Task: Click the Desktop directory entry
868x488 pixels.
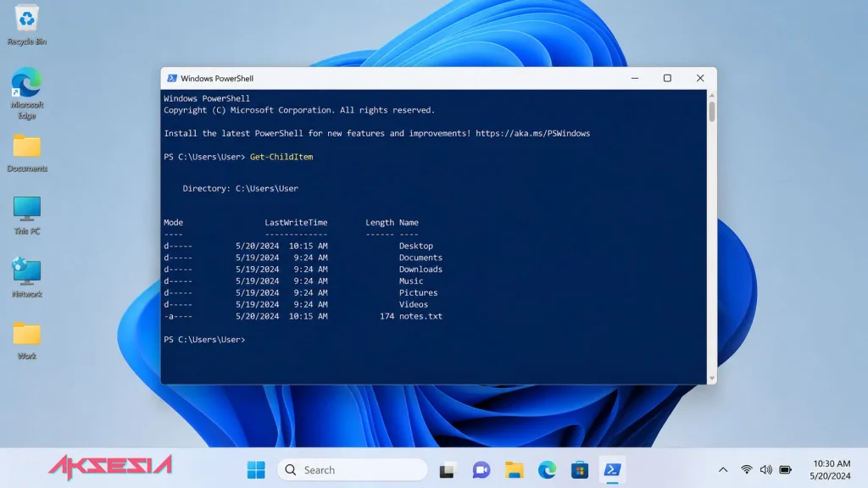Action: (x=415, y=246)
